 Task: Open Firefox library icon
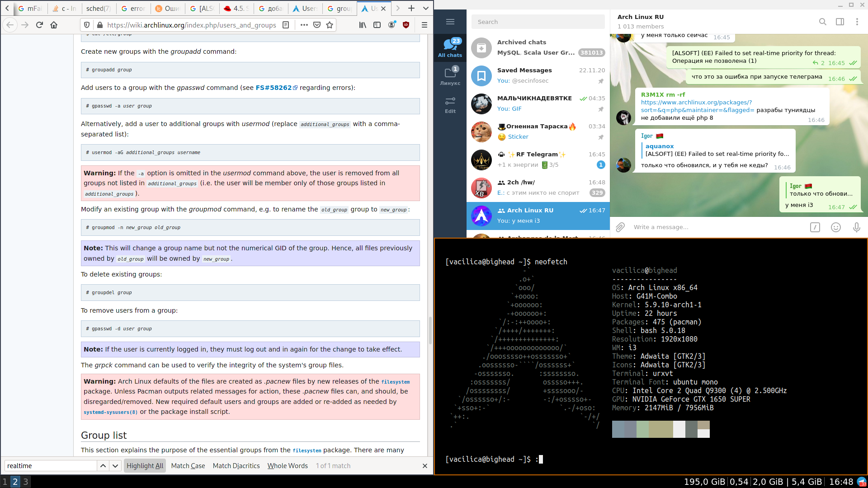point(363,25)
